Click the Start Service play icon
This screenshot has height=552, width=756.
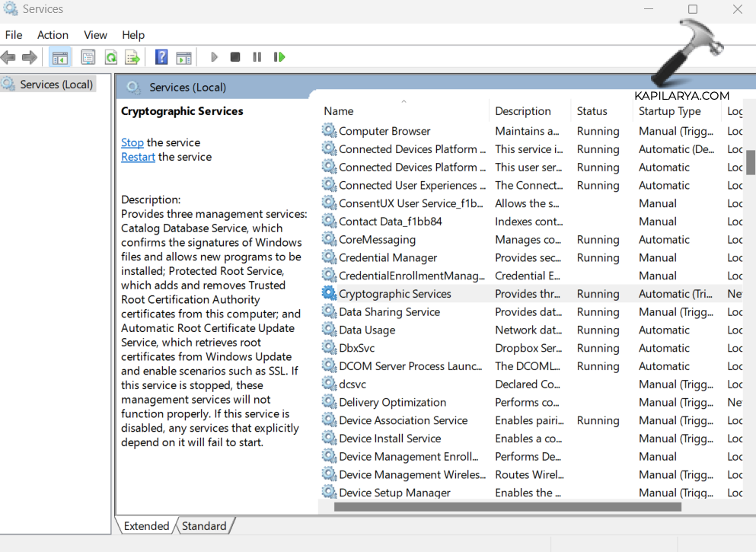coord(214,57)
